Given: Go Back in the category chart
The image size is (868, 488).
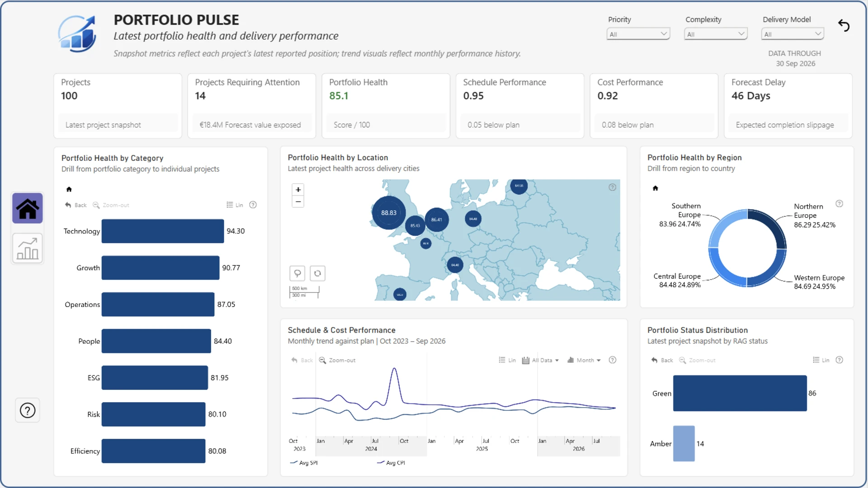Looking at the screenshot, I should point(75,205).
